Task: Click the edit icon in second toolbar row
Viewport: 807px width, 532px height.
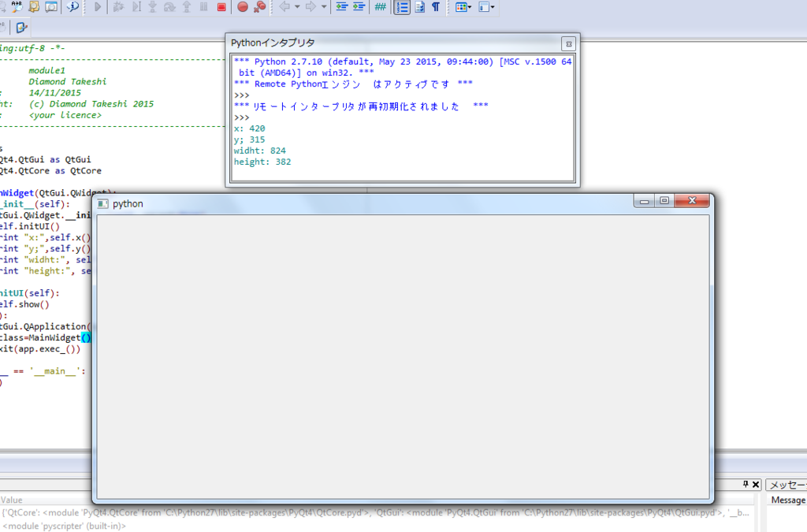Action: (x=21, y=28)
